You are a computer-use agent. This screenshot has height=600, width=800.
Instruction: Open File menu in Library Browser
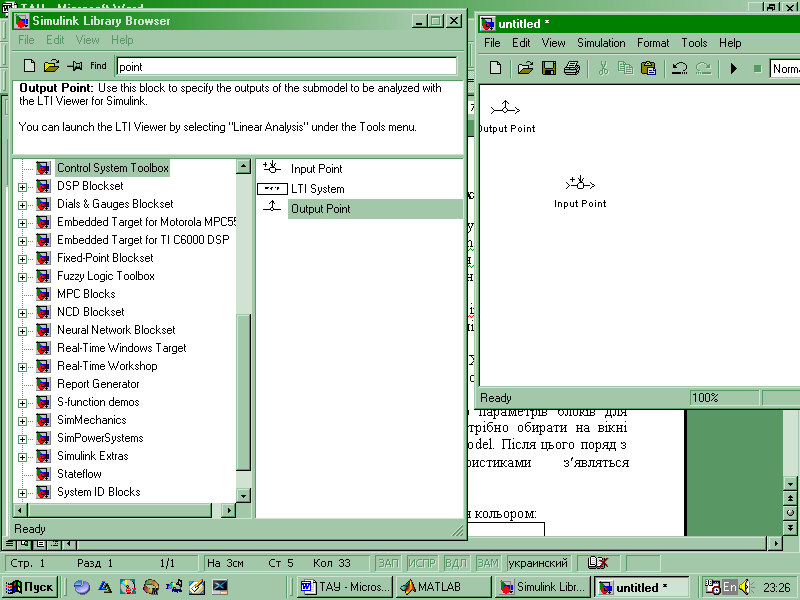click(26, 40)
